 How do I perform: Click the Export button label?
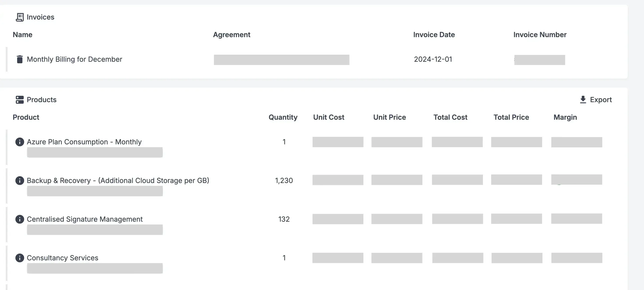601,100
